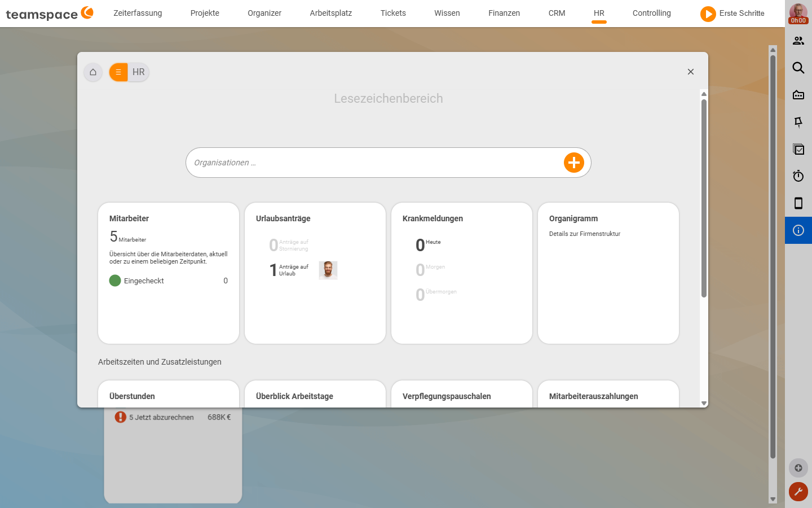This screenshot has width=812, height=508.
Task: Open the Überblick Arbeitstage card
Action: 315,394
